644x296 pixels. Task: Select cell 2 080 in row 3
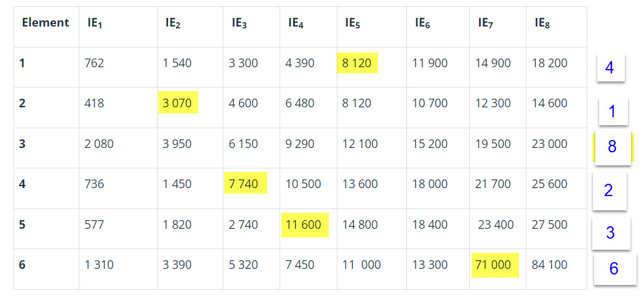click(x=99, y=144)
